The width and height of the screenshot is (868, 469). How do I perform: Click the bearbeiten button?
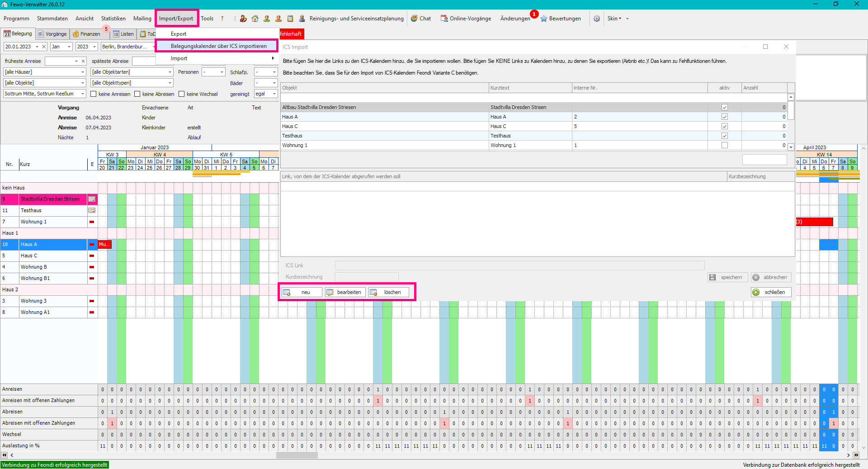point(345,292)
